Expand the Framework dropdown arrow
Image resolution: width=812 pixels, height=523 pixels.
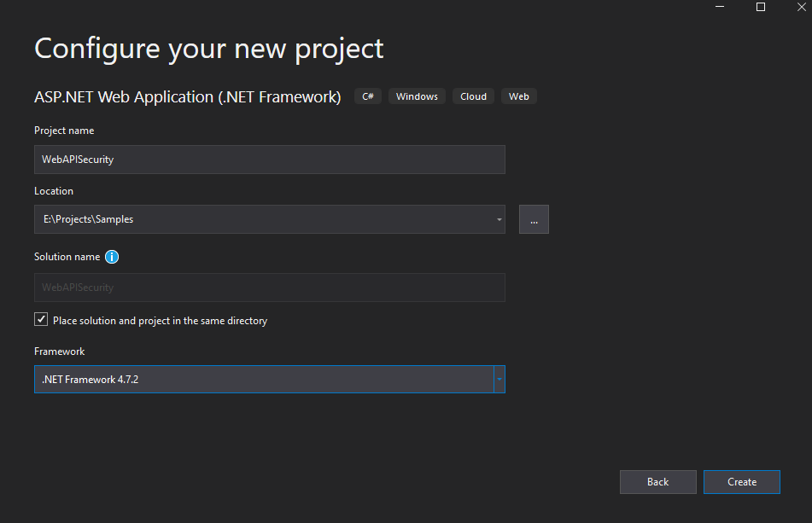(x=499, y=379)
